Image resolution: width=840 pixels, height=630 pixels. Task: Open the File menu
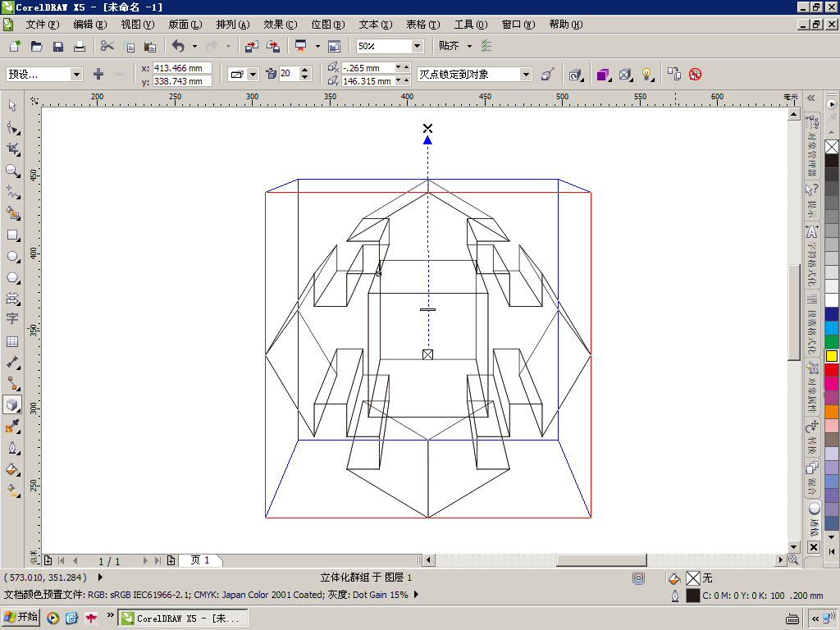pos(43,25)
